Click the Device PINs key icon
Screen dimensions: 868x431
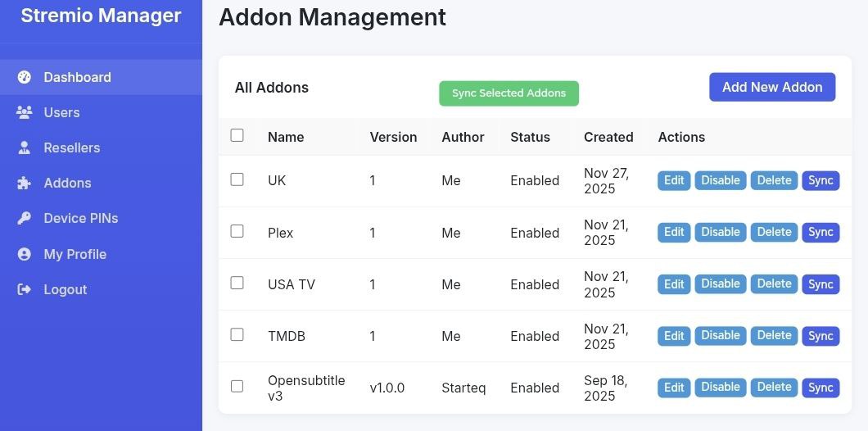click(24, 218)
